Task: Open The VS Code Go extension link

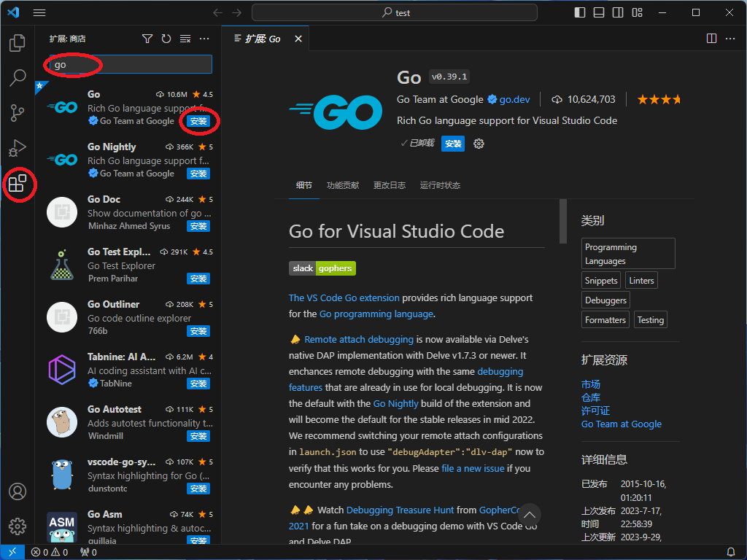Action: [344, 298]
